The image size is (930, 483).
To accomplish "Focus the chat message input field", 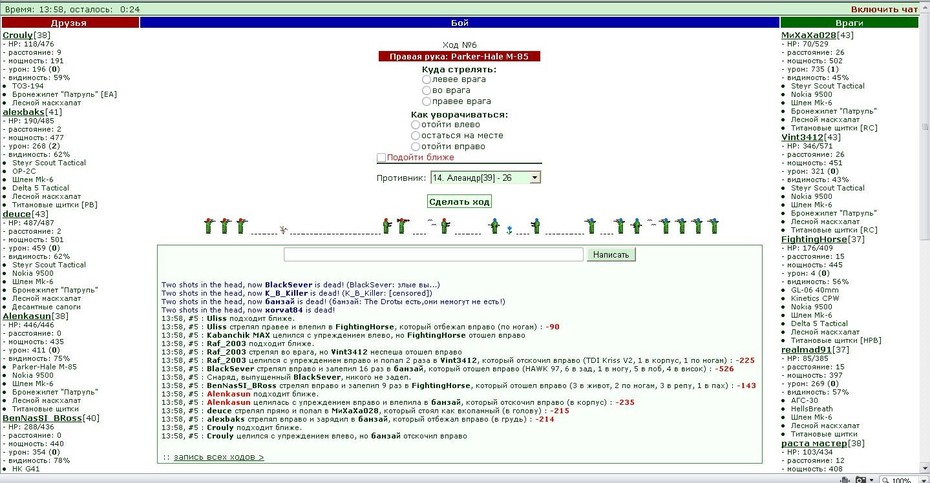I will pyautogui.click(x=434, y=255).
